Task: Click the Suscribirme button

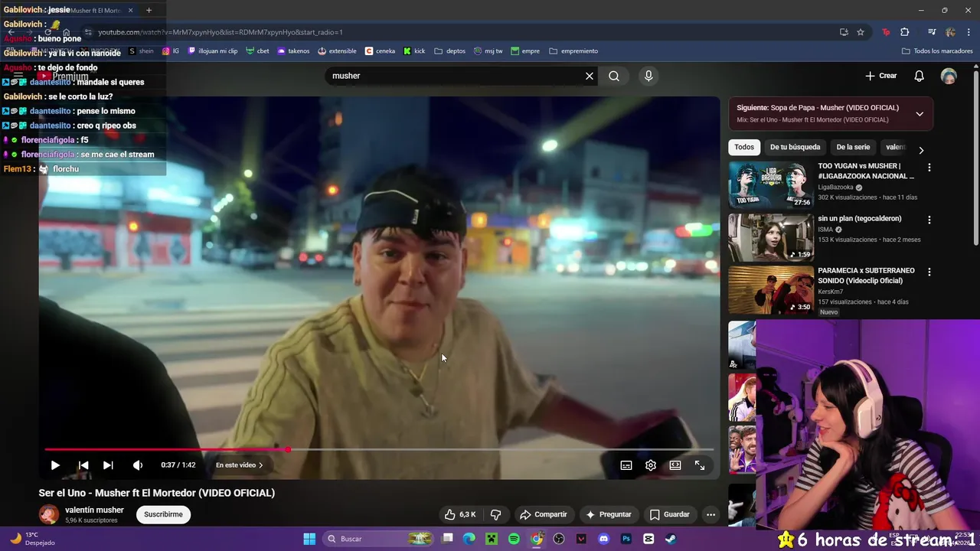Action: coord(163,514)
